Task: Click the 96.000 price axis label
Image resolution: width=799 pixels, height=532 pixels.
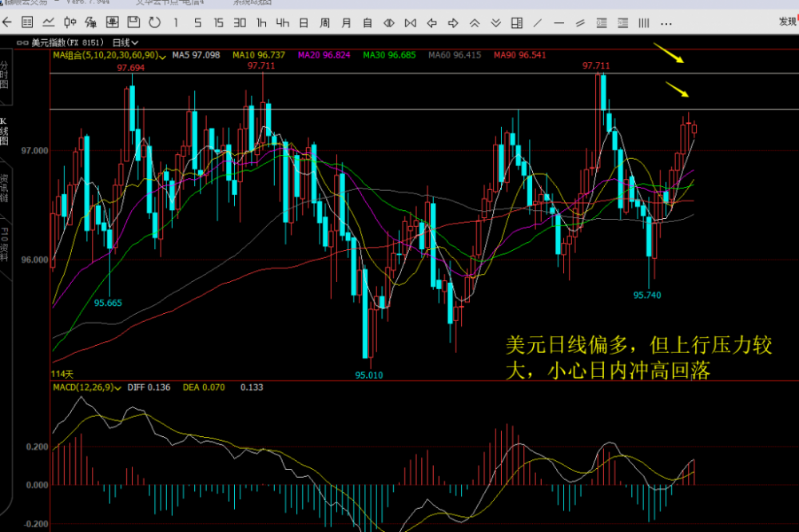Action: [34, 260]
